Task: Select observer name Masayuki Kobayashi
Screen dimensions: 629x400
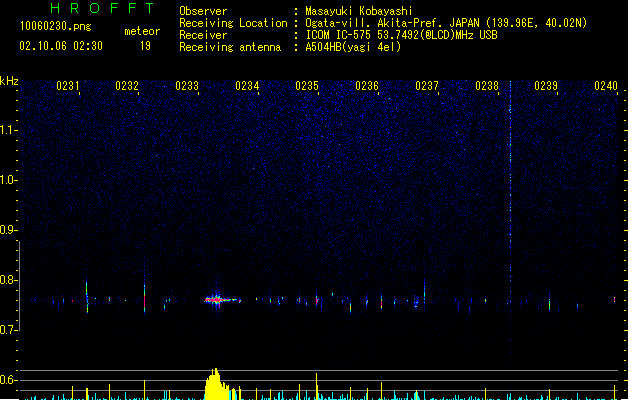Action: tap(359, 11)
